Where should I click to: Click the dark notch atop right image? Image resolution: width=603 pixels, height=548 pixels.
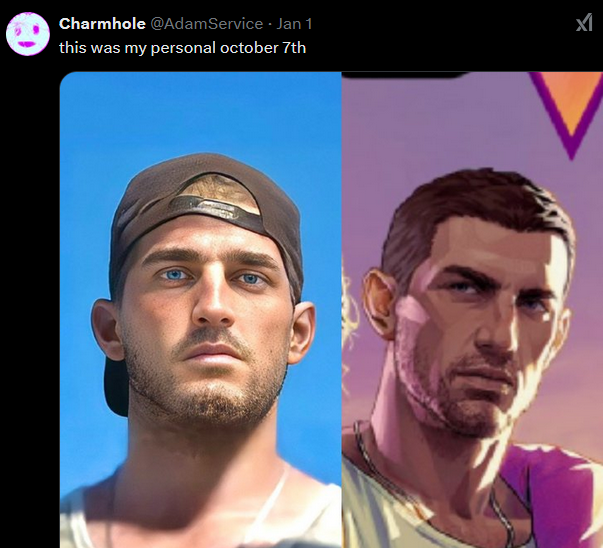tap(404, 75)
